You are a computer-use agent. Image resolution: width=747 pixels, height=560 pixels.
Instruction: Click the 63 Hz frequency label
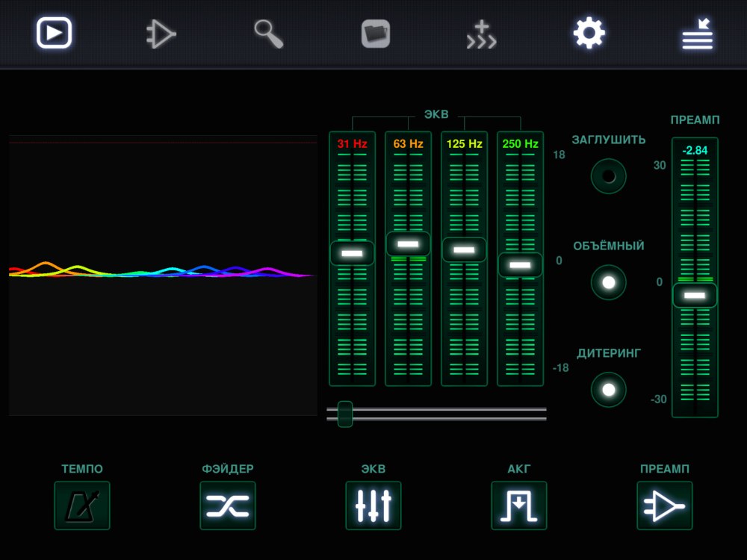click(409, 144)
